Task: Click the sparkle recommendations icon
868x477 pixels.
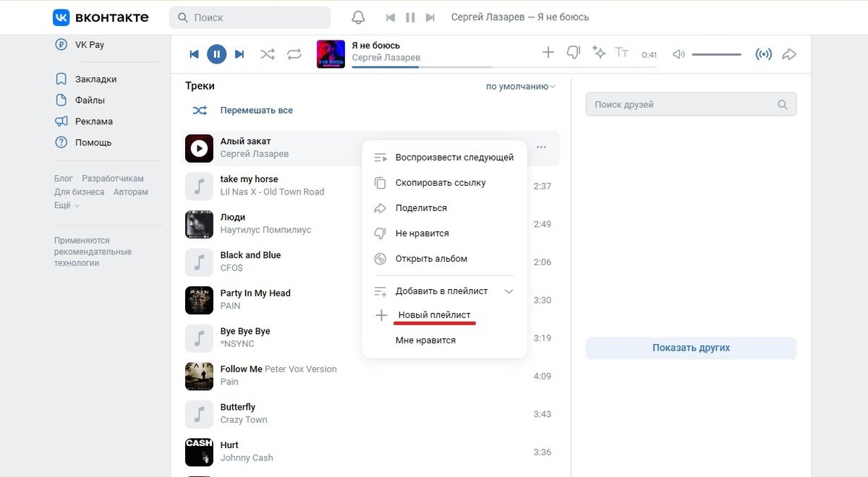Action: click(x=598, y=53)
